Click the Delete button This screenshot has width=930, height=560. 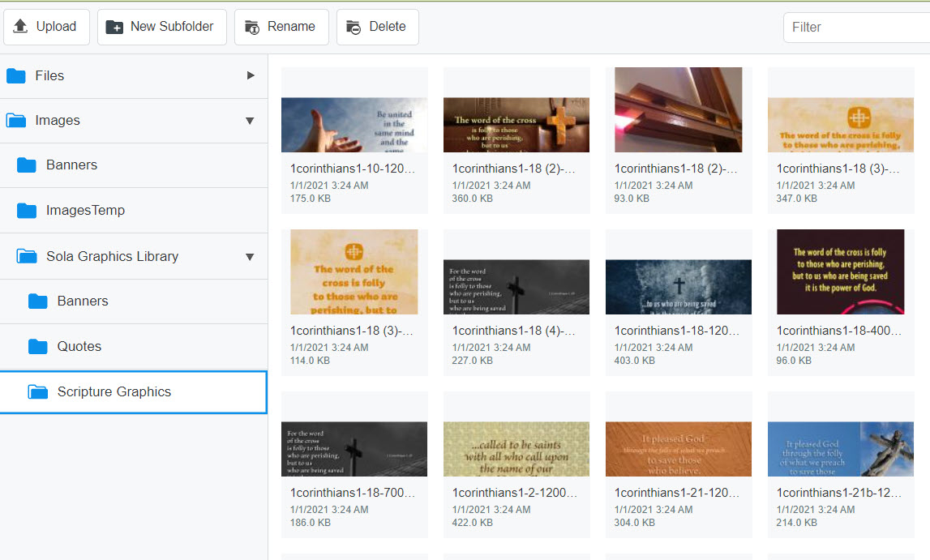point(377,27)
